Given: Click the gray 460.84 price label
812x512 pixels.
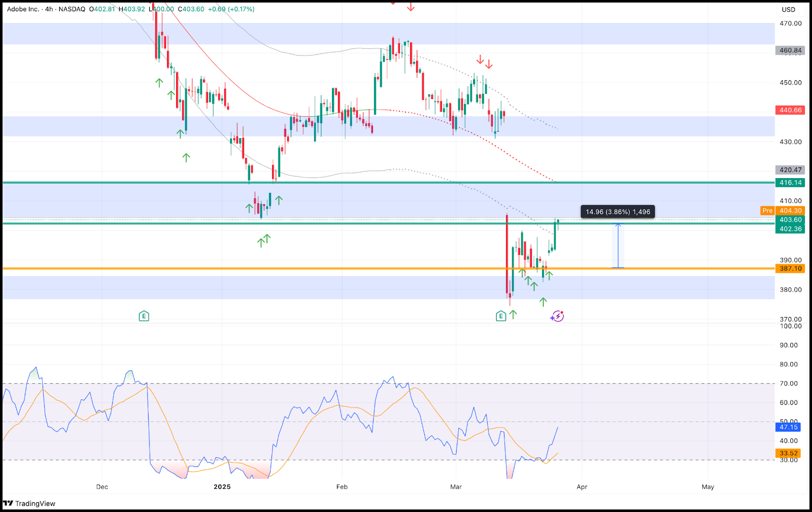Looking at the screenshot, I should 790,50.
